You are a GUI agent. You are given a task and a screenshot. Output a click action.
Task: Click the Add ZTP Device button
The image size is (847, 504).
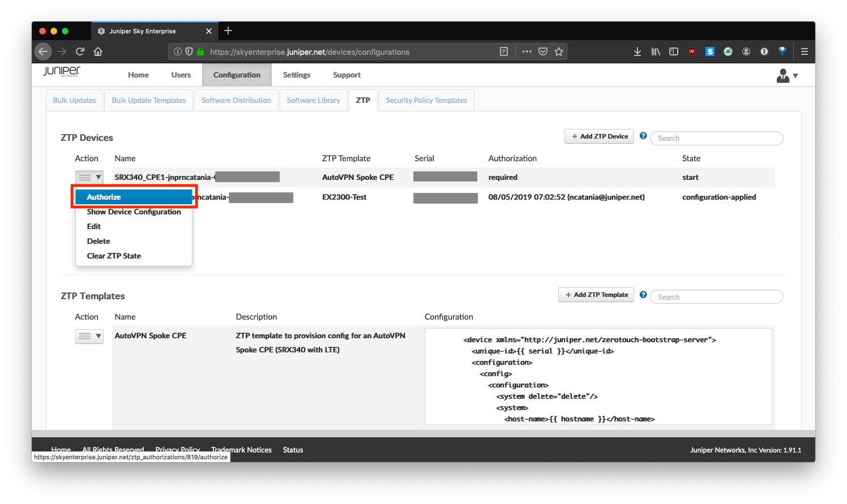point(599,136)
